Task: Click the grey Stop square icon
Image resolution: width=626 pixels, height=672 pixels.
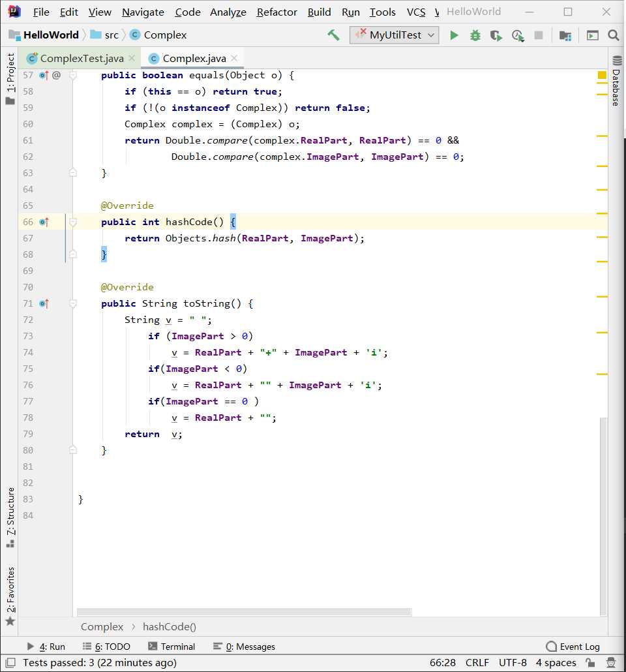Action: (x=538, y=35)
